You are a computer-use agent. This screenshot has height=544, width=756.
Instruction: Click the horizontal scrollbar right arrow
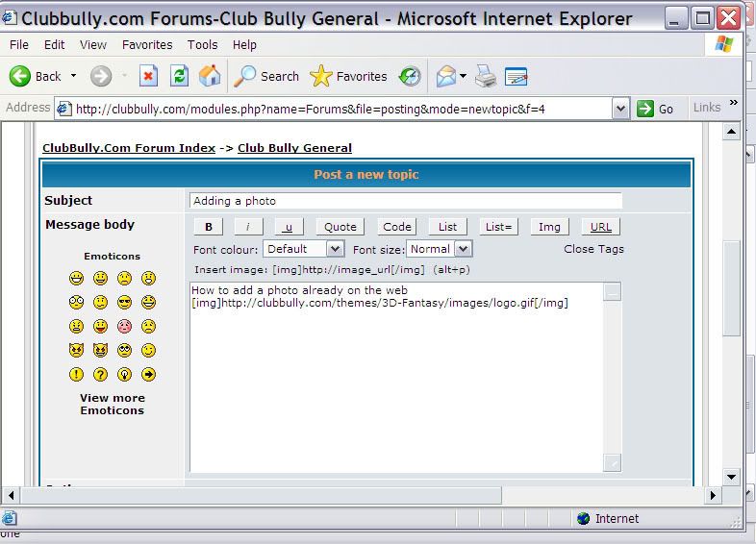coord(713,495)
